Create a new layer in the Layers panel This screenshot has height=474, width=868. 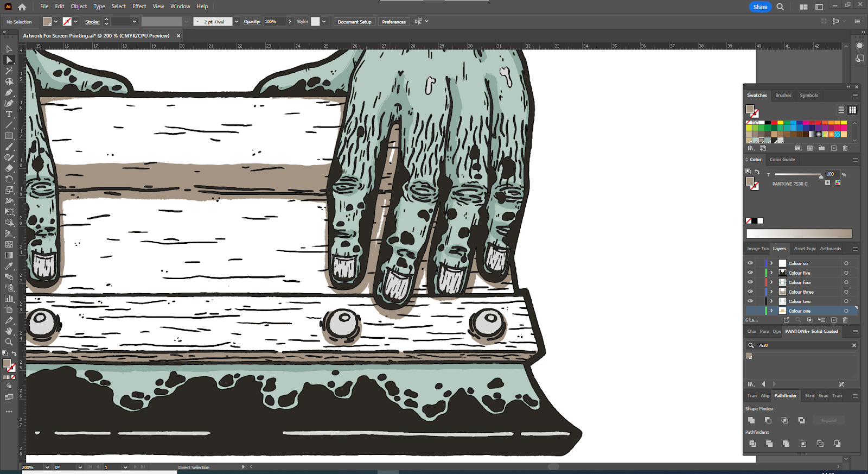[834, 320]
